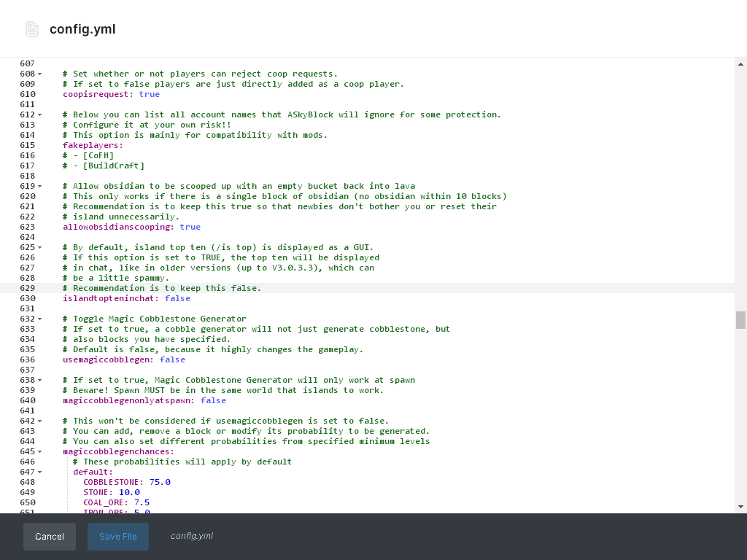Fold the island top ten block at line 625
Screen dimensions: 747x560
40,248
